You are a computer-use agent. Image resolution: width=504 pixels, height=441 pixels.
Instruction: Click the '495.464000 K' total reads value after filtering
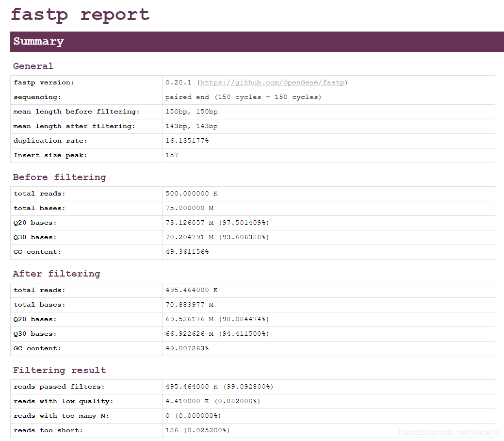[192, 290]
